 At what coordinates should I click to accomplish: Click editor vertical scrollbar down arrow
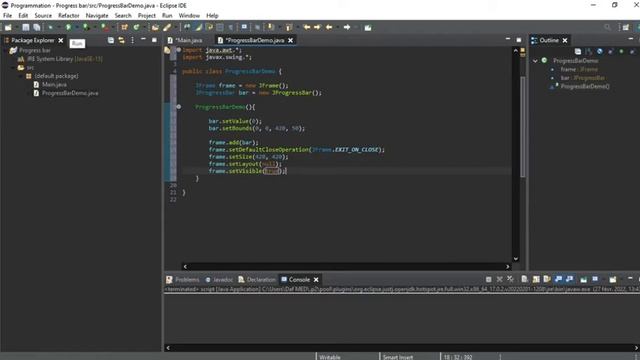516,258
